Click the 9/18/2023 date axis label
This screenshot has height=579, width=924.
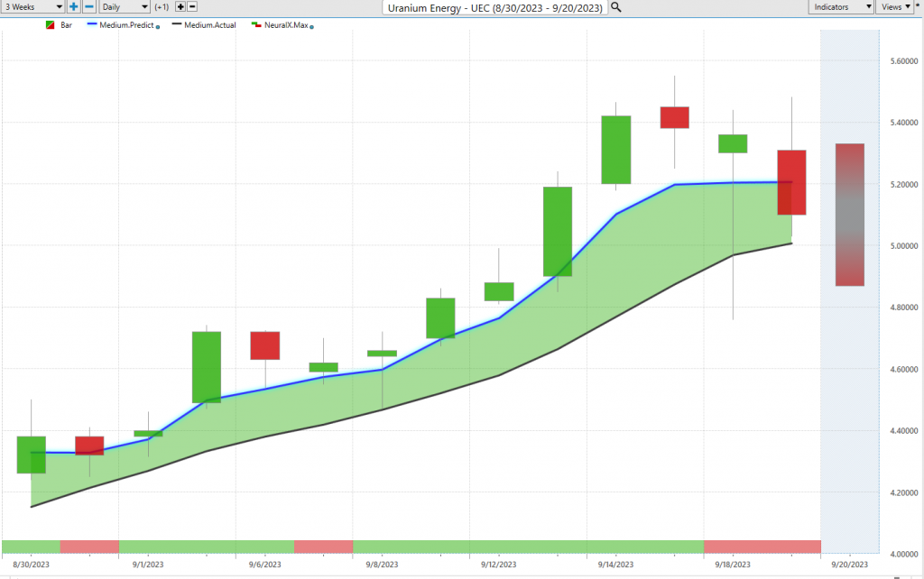tap(733, 565)
